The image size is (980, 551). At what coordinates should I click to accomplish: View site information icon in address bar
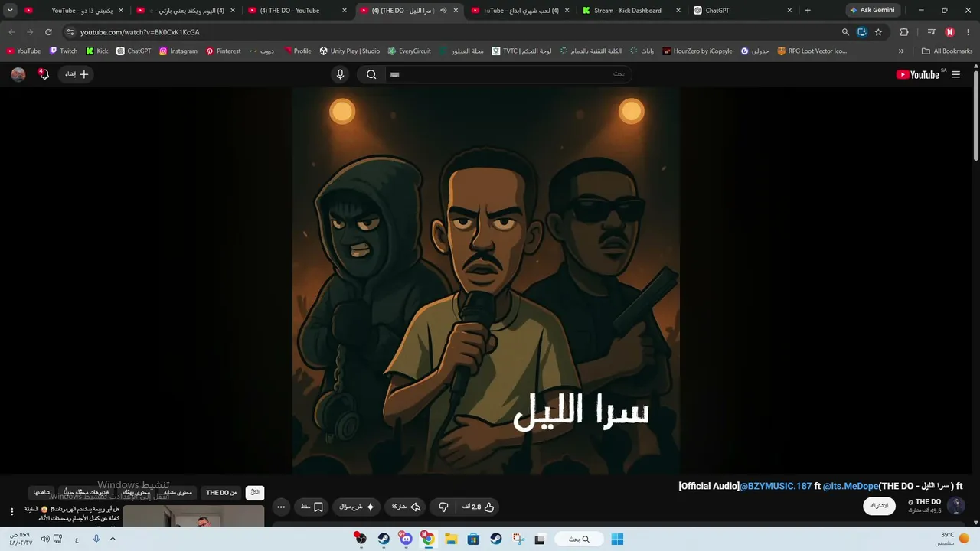pos(70,32)
